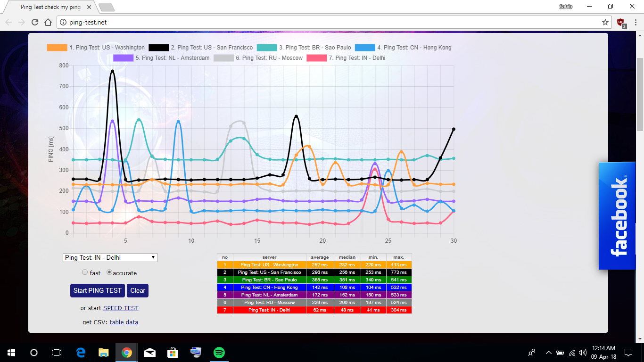Viewport: 644px width, 362px height.
Task: Click the SPEED TEST link
Action: point(121,308)
